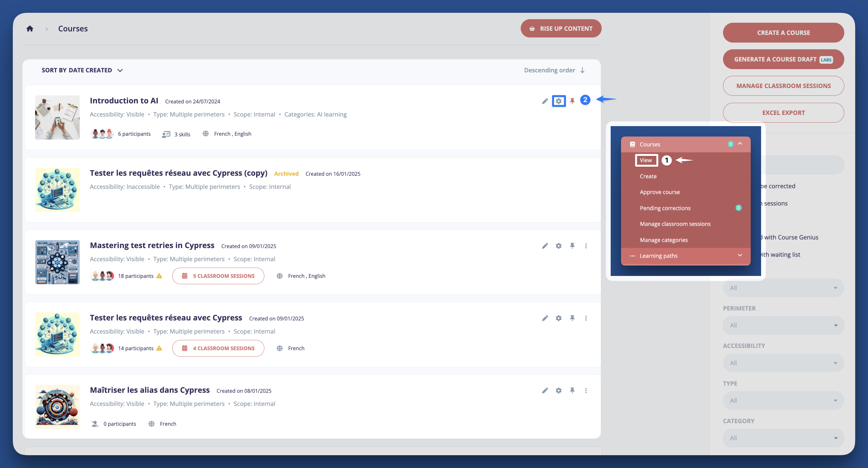The image size is (868, 468).
Task: Open the Accessibility filter dropdown
Action: (x=783, y=363)
